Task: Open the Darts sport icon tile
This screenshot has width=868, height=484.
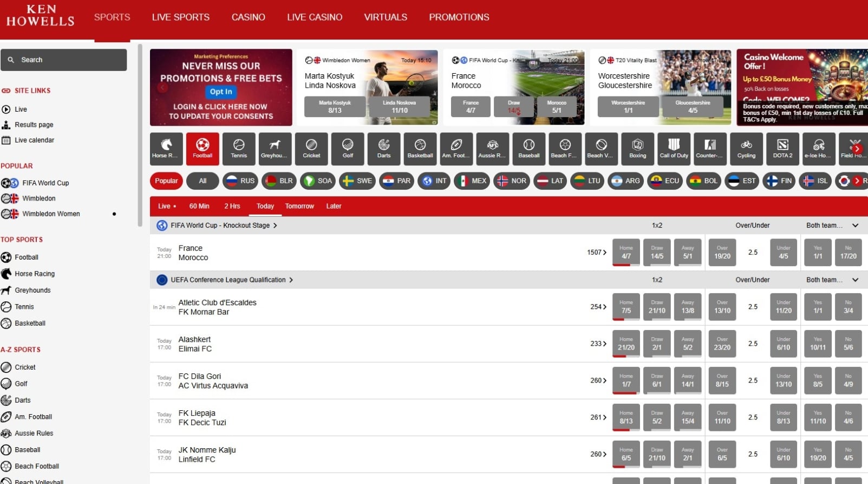Action: (384, 149)
